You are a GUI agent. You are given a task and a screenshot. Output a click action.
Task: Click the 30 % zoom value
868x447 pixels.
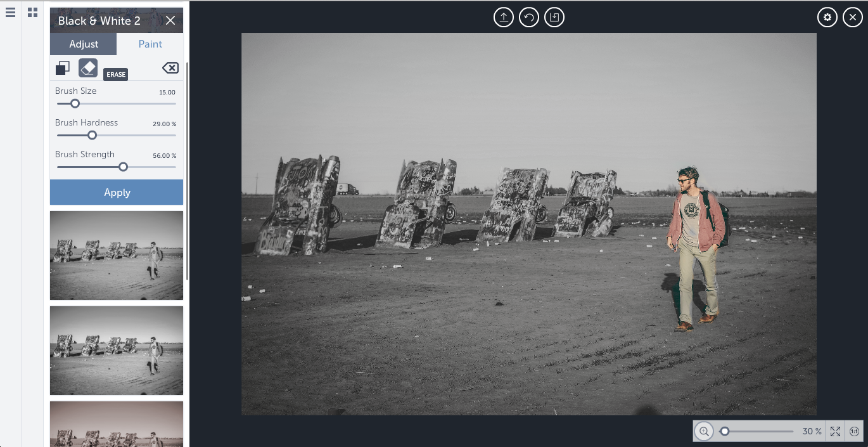click(x=812, y=431)
